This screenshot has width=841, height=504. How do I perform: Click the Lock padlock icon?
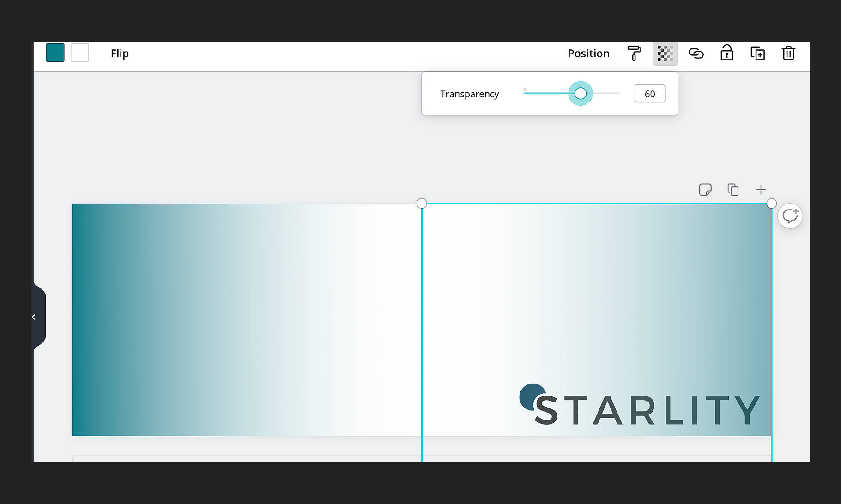coord(727,53)
